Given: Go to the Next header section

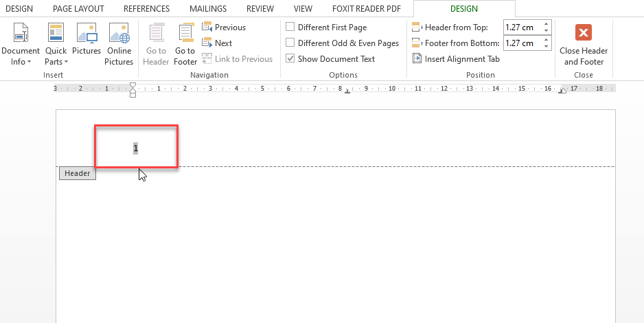Looking at the screenshot, I should point(218,43).
